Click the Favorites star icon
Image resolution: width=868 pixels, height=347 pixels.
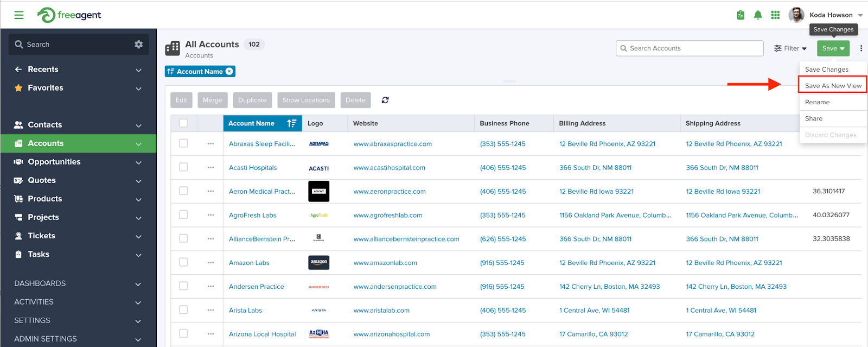[18, 88]
